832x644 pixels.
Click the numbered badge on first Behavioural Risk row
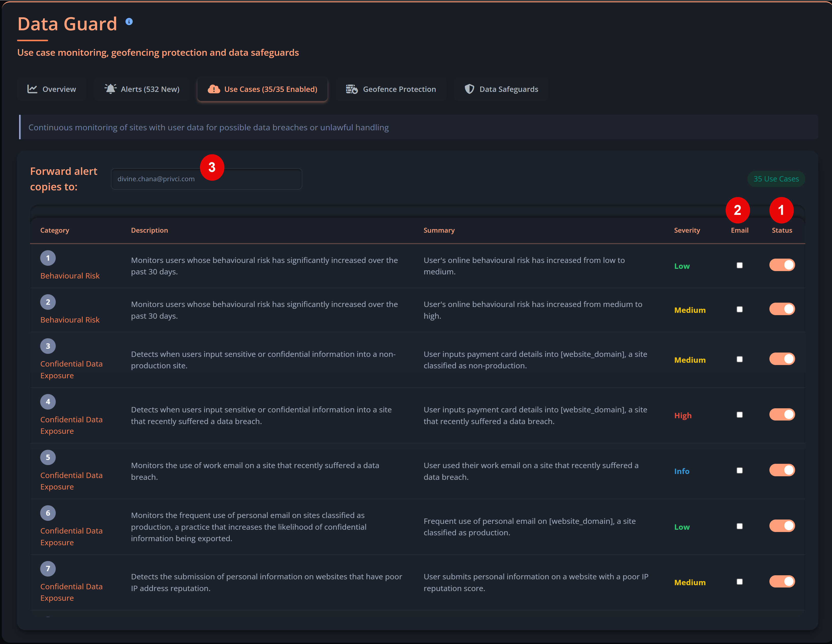click(48, 257)
